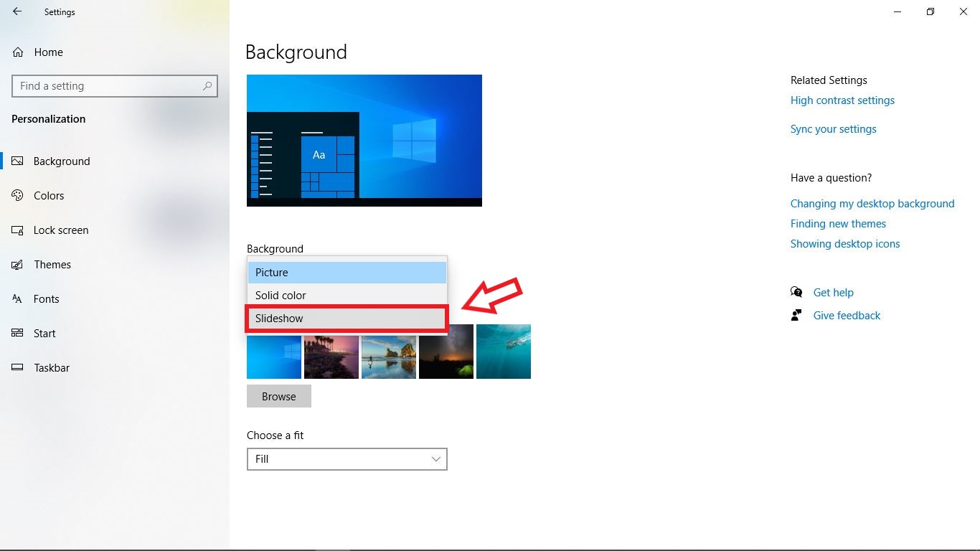Go back using the back arrow
980x551 pixels.
pyautogui.click(x=17, y=11)
